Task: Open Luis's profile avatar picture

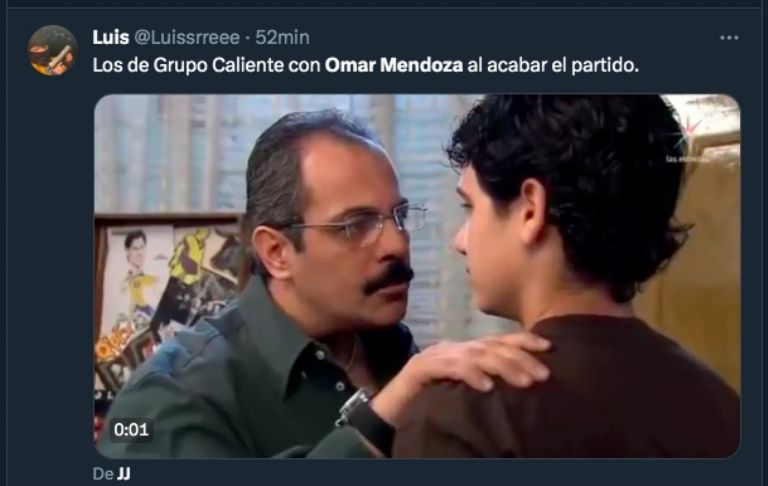Action: coord(52,51)
